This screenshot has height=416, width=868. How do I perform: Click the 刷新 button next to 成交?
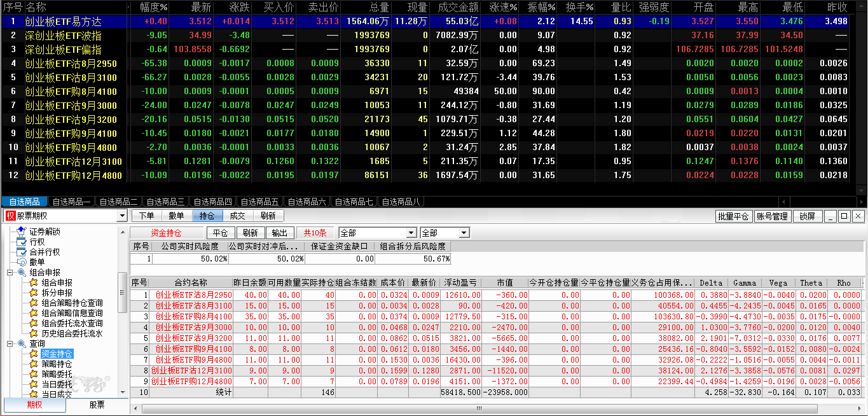pyautogui.click(x=268, y=216)
